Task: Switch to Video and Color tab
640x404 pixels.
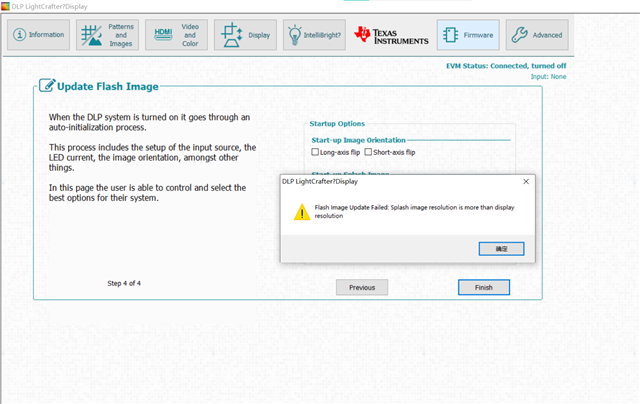Action: click(x=176, y=35)
